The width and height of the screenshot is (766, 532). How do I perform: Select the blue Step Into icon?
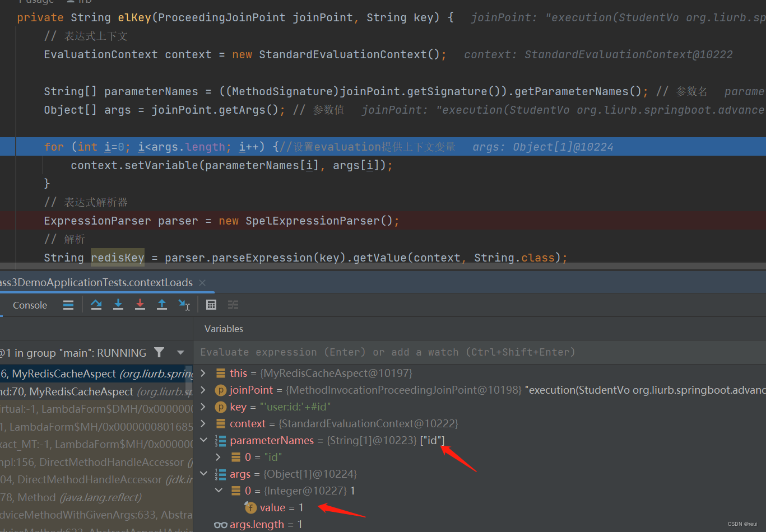(x=118, y=305)
